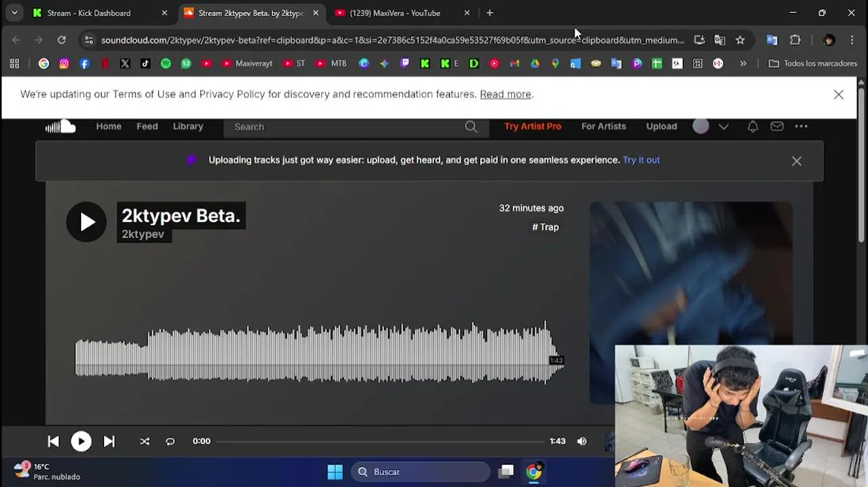The height and width of the screenshot is (487, 868).
Task: Open the SoundCloud three-dot more menu
Action: tap(801, 126)
